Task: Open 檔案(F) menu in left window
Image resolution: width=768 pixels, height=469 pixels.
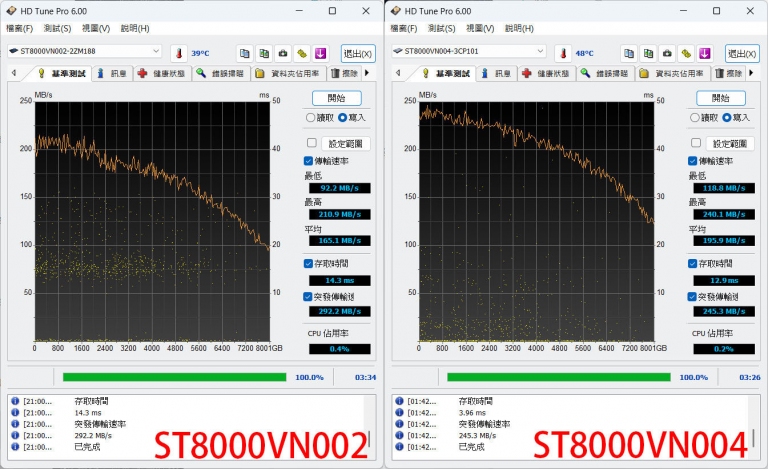Action: pos(20,28)
